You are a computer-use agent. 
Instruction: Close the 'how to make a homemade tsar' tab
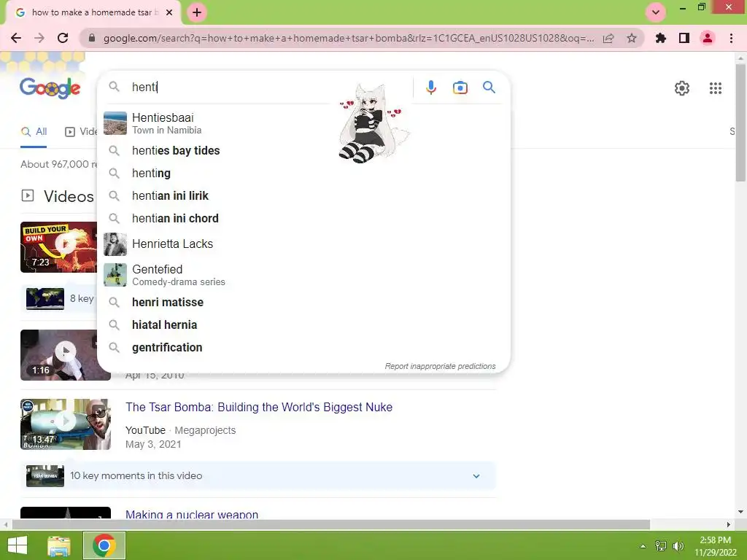169,12
